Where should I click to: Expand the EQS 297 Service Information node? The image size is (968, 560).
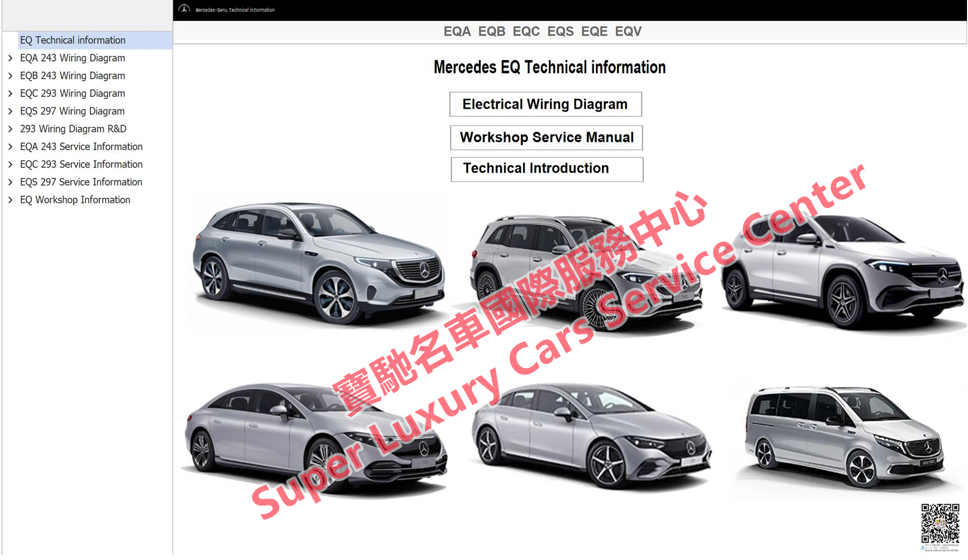click(x=10, y=182)
